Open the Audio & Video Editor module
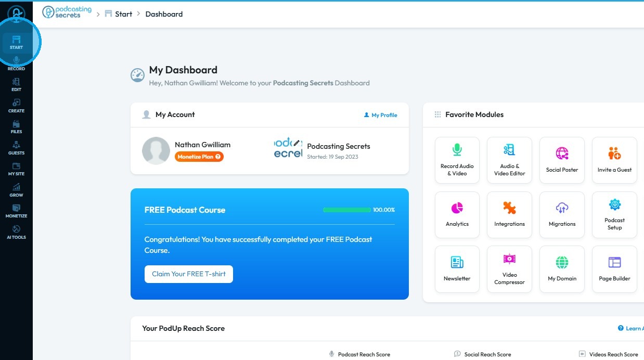The width and height of the screenshot is (644, 360). pyautogui.click(x=509, y=160)
